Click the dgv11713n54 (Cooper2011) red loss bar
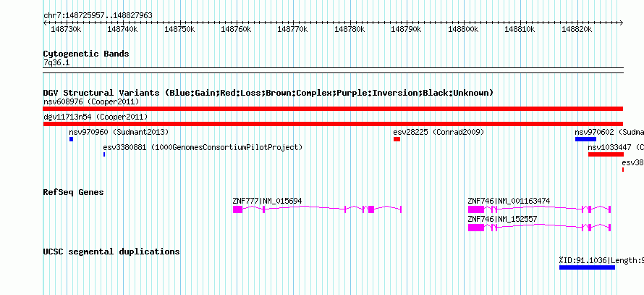Screen dimensions: 644x295 click(x=333, y=124)
